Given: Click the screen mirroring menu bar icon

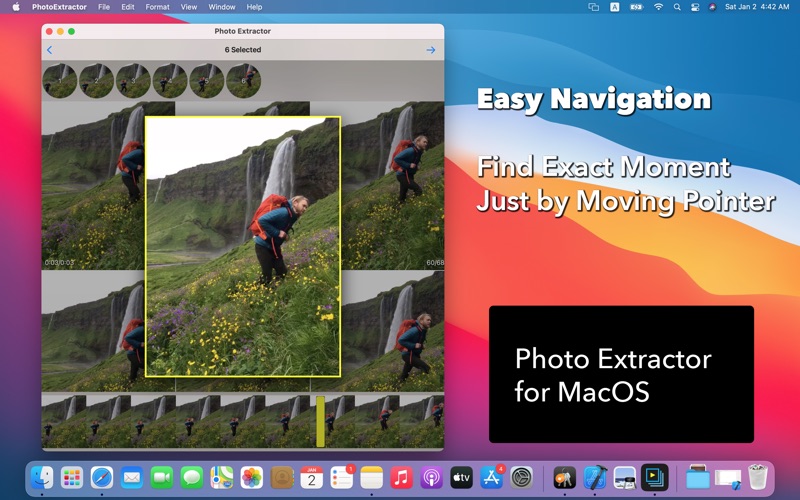Looking at the screenshot, I should tap(593, 7).
